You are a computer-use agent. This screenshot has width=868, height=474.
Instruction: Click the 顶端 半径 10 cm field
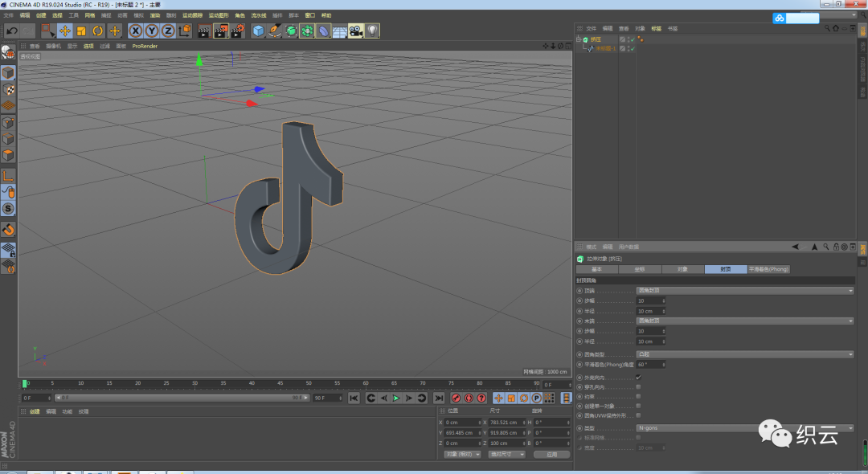click(x=650, y=311)
